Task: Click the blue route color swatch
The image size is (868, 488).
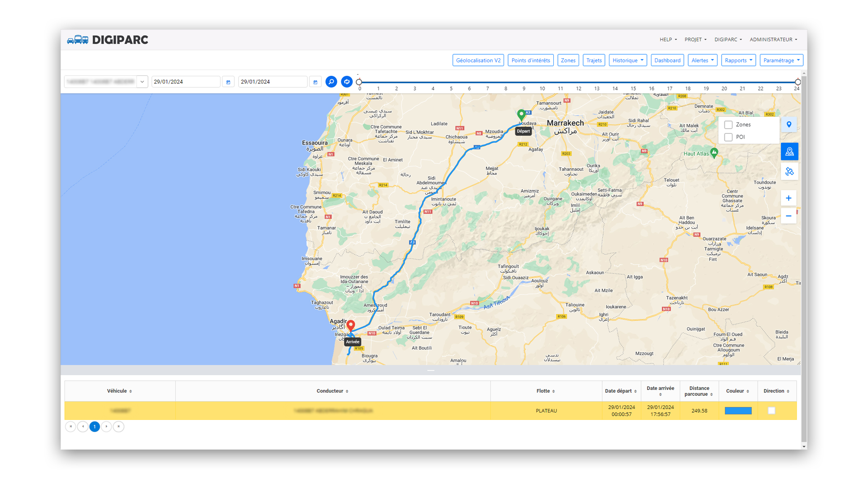Action: click(x=738, y=411)
